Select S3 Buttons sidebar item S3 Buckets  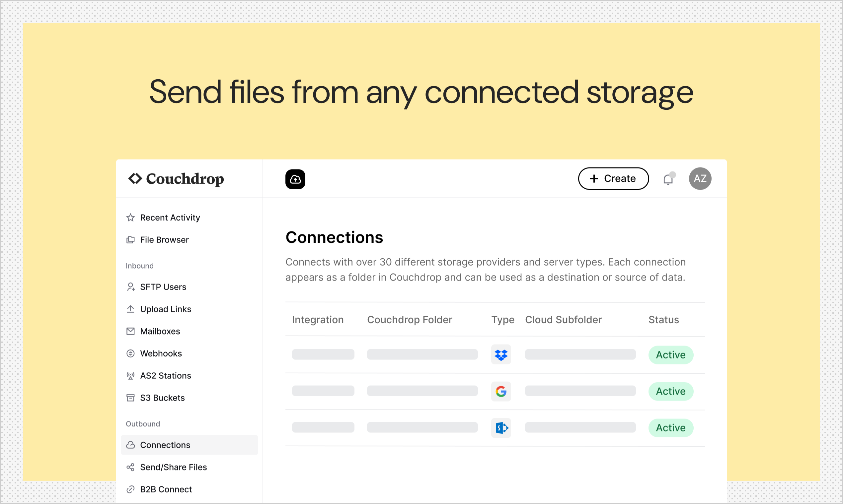[x=162, y=398]
